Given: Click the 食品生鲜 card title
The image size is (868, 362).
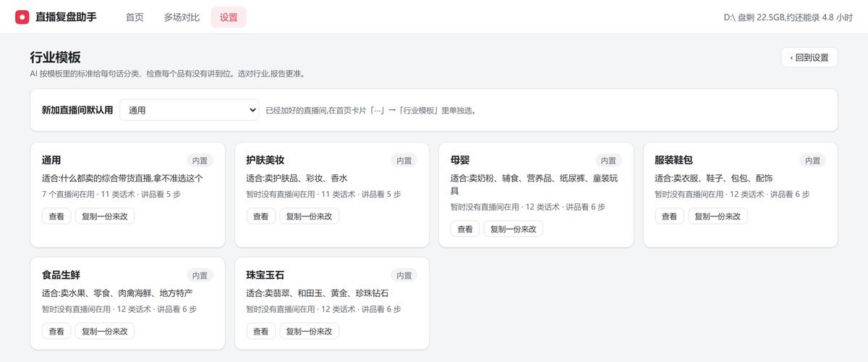Looking at the screenshot, I should (61, 275).
